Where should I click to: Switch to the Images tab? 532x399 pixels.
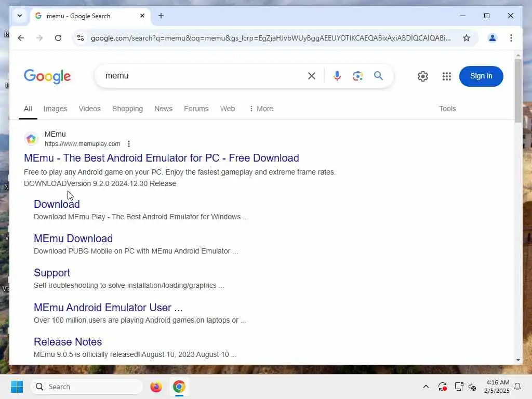point(55,109)
